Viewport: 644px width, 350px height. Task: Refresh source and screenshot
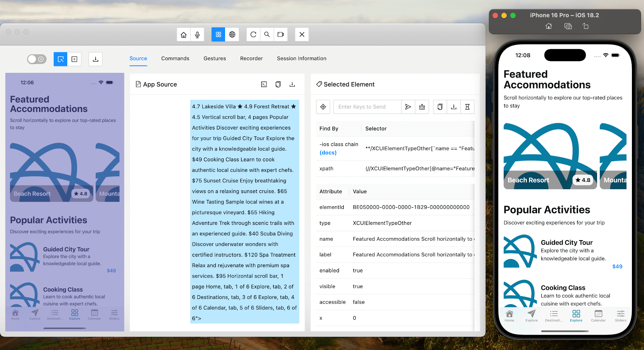[x=253, y=35]
